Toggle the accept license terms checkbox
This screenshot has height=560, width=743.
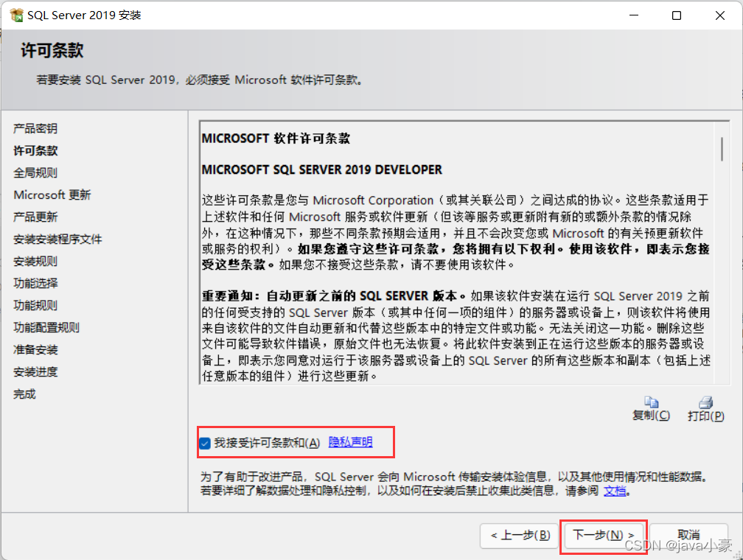pyautogui.click(x=205, y=444)
